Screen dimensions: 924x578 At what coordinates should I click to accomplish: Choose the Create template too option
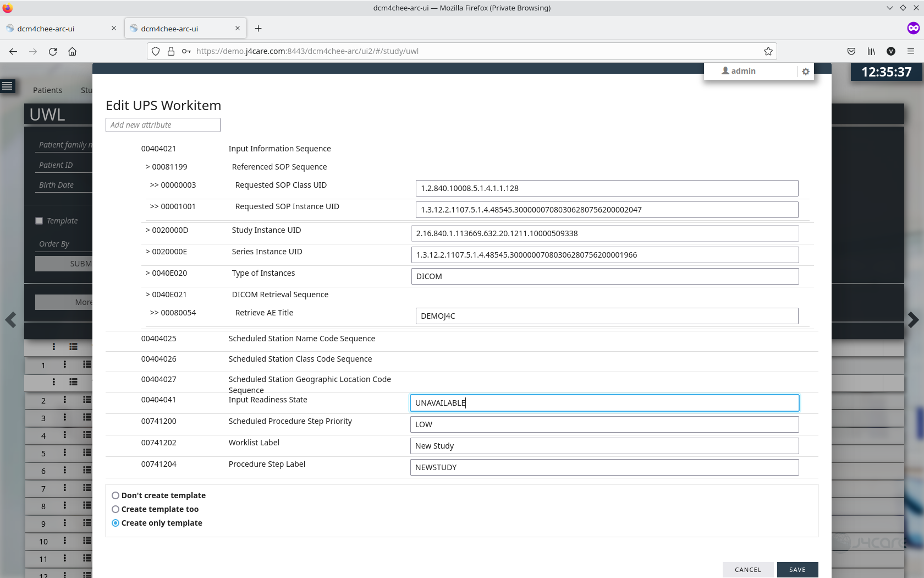(115, 509)
